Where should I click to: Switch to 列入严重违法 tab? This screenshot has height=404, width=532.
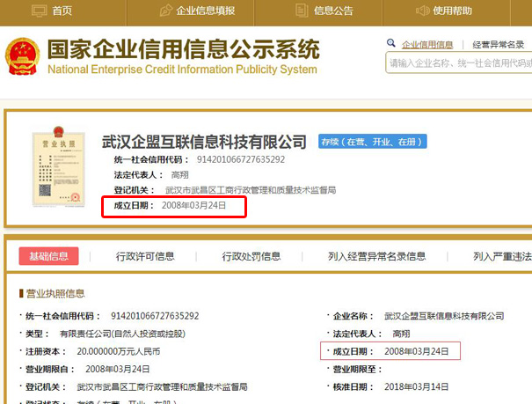[x=502, y=256]
